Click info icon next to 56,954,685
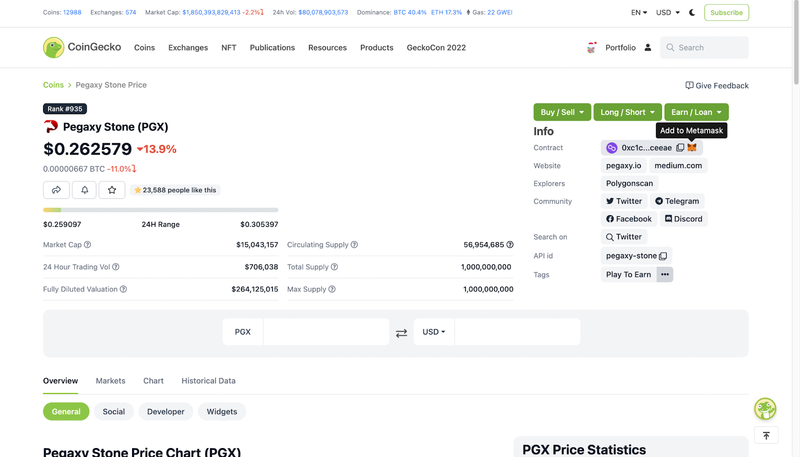 click(510, 245)
